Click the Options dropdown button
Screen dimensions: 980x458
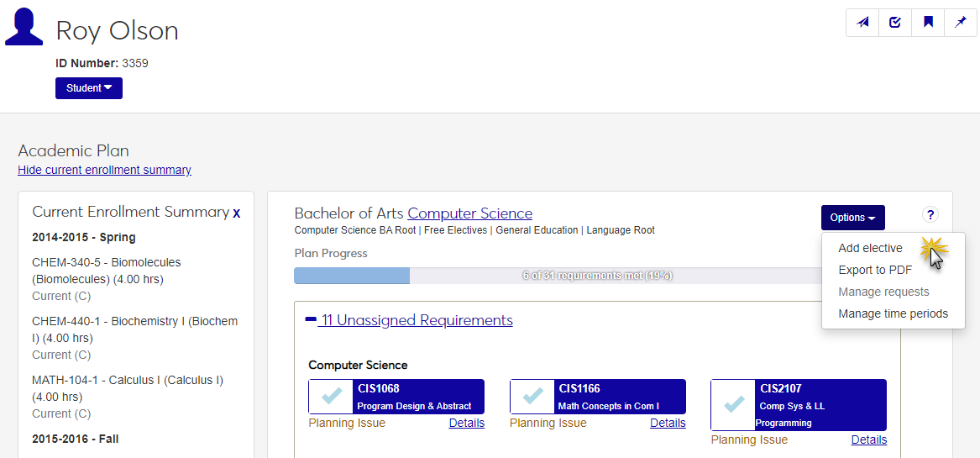point(852,218)
